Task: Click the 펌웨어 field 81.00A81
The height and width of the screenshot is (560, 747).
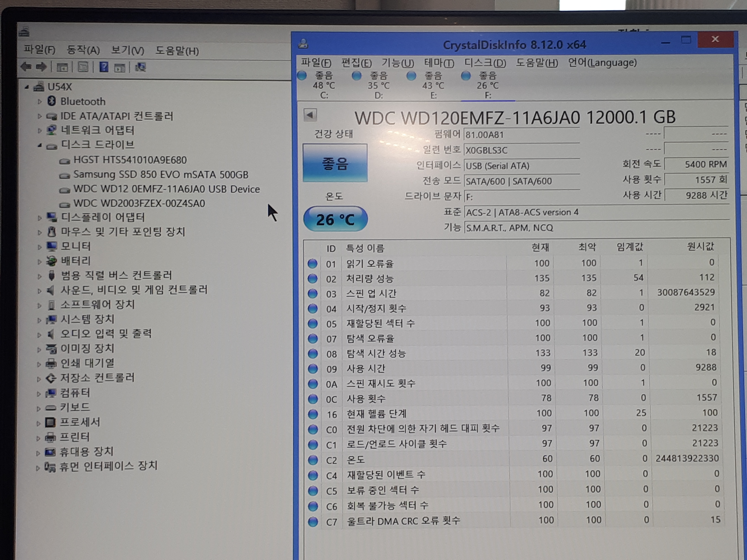Action: coord(522,135)
